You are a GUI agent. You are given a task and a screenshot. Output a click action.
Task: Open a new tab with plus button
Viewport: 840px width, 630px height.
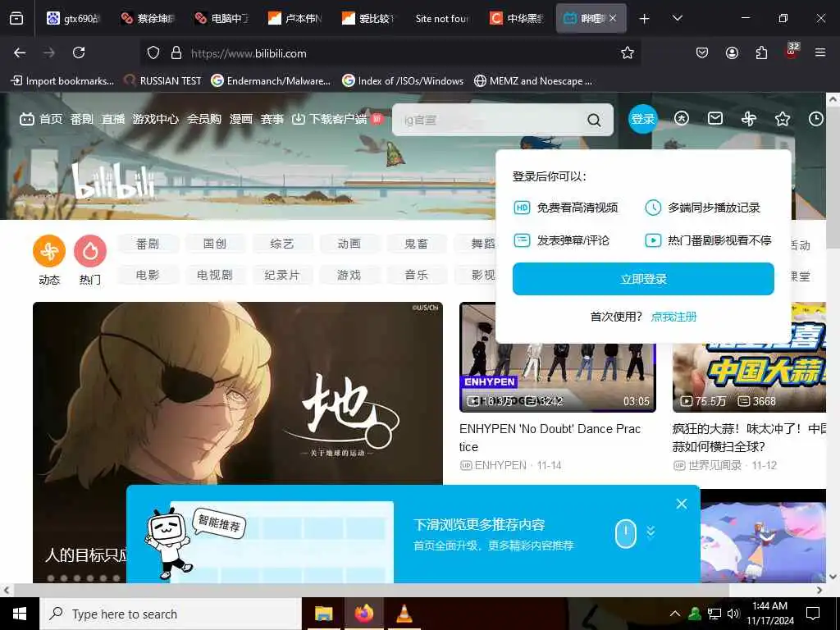pos(645,18)
